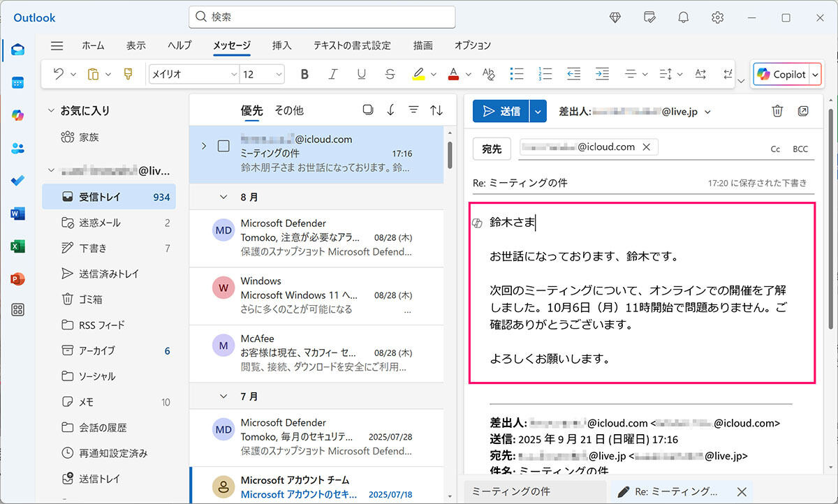838x504 pixels.
Task: Collapse the お気に入り folder group
Action: click(51, 110)
